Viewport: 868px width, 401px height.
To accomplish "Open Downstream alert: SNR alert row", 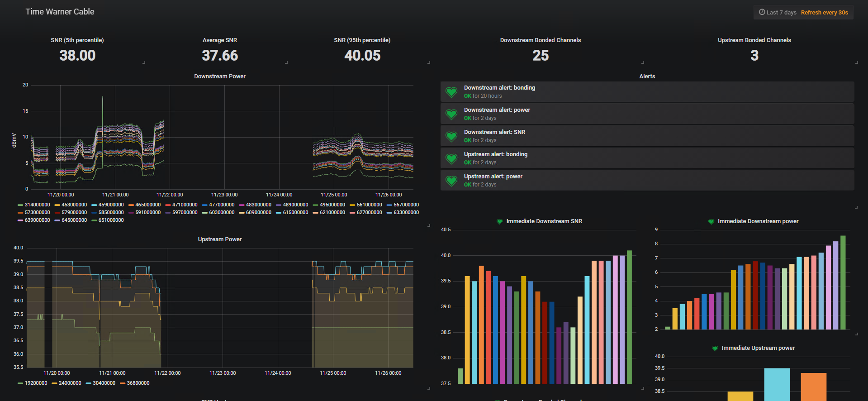I will point(647,136).
